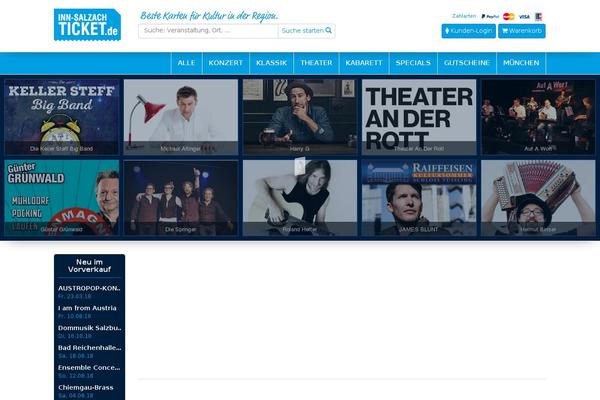Open the James Blunt event tile
The image size is (600, 400).
419,198
